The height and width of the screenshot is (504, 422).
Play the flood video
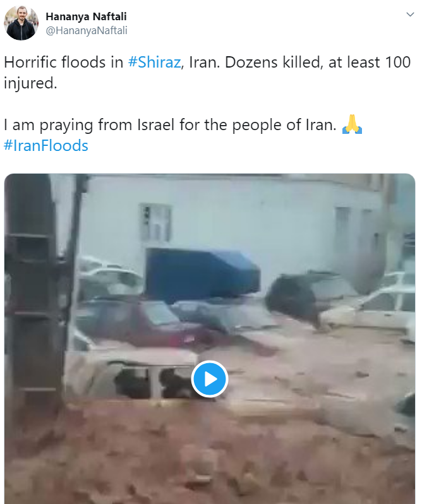(210, 379)
